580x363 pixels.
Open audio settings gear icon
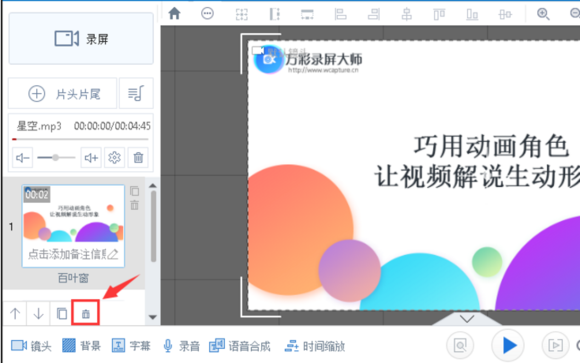(x=114, y=158)
